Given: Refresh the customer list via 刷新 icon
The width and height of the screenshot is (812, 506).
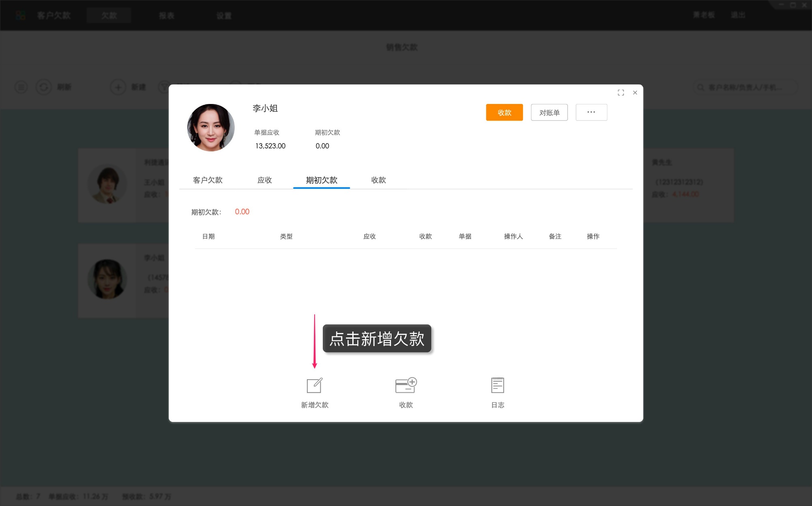Looking at the screenshot, I should pos(44,87).
